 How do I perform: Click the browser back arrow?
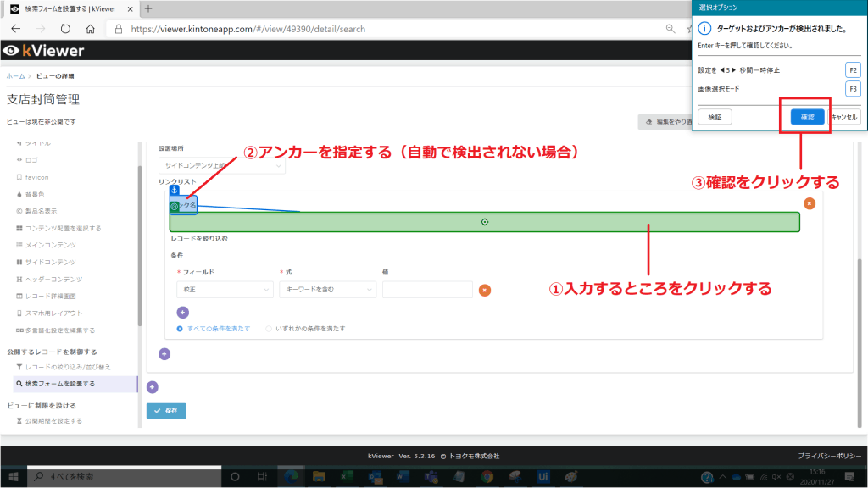[15, 29]
